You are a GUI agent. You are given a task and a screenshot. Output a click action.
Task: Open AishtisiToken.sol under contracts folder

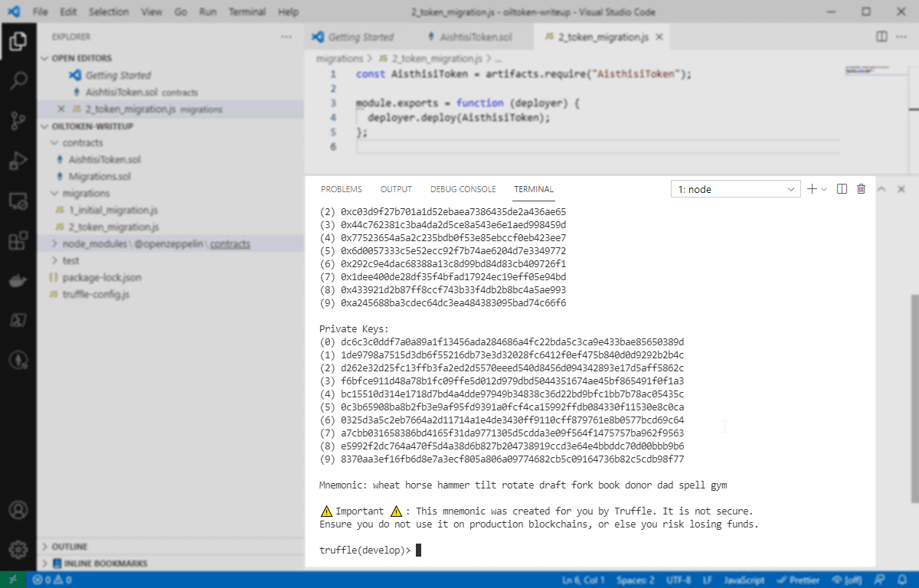coord(104,159)
